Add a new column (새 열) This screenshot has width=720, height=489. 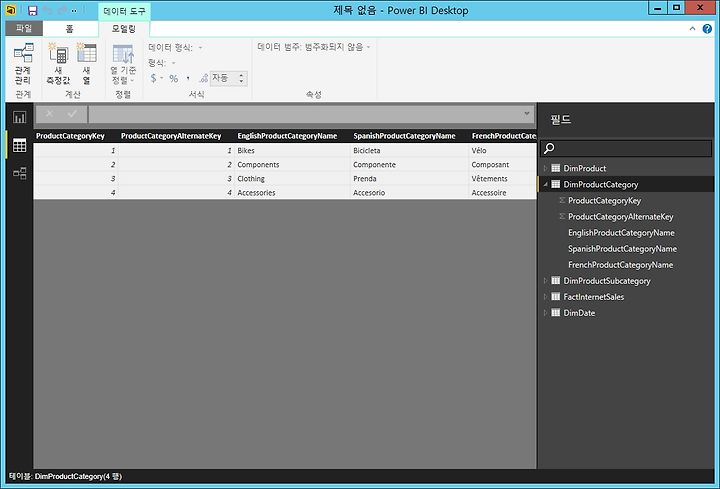click(86, 64)
